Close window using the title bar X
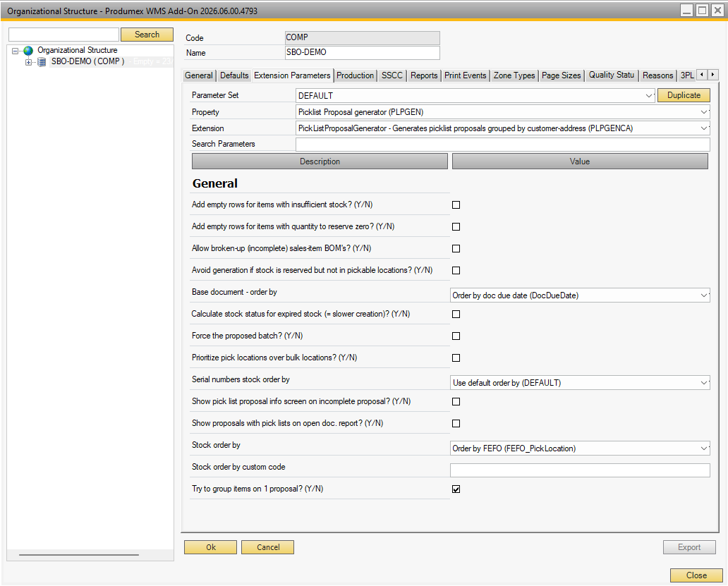 tap(718, 10)
